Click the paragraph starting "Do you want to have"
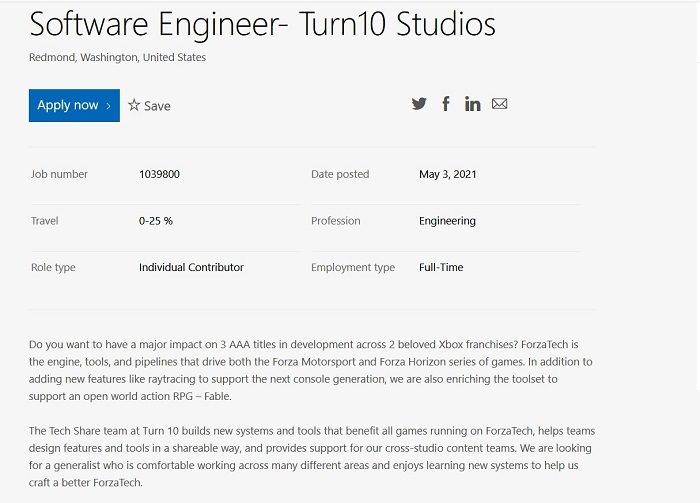The image size is (700, 503). [x=311, y=369]
